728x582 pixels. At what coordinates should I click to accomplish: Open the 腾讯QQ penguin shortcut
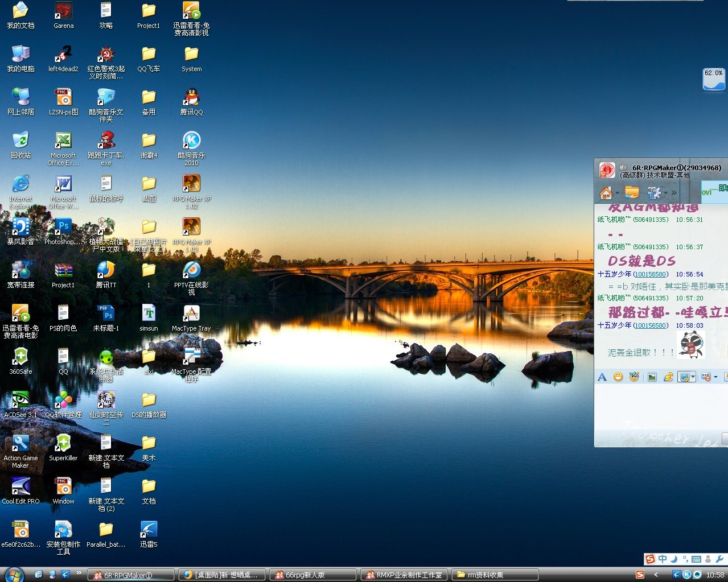pyautogui.click(x=191, y=102)
